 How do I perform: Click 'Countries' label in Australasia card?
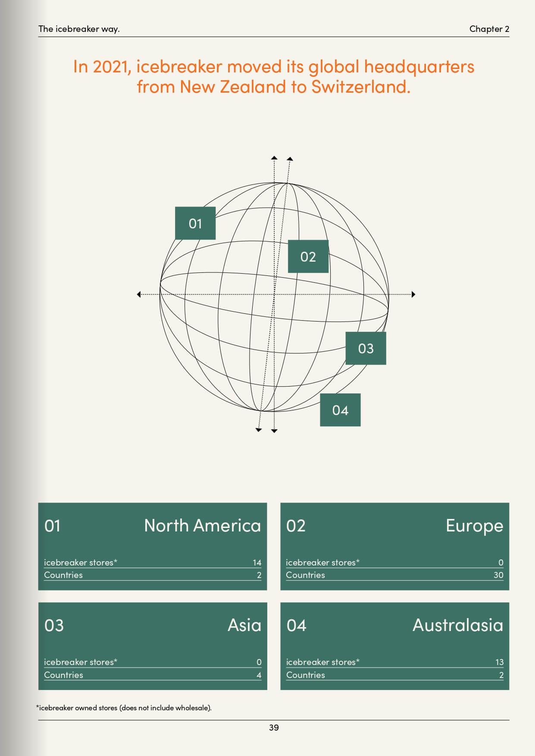coord(305,675)
